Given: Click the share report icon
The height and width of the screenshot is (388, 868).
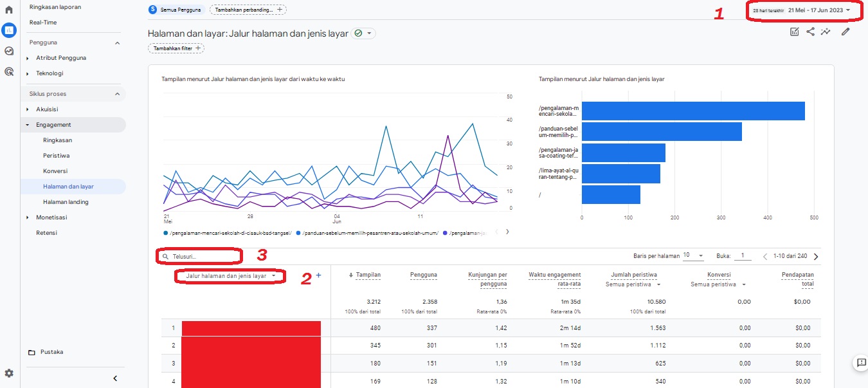Looking at the screenshot, I should click(810, 31).
